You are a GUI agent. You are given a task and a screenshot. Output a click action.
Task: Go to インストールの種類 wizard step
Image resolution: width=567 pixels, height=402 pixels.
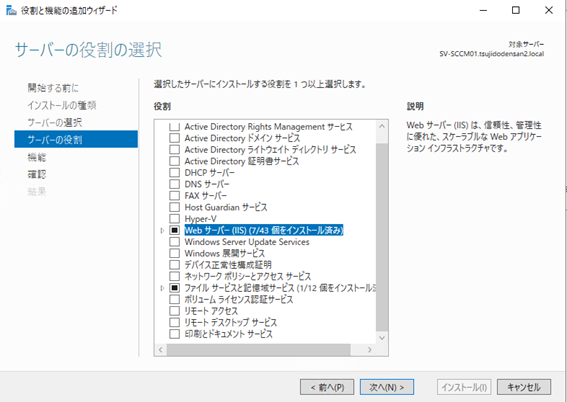pyautogui.click(x=62, y=105)
